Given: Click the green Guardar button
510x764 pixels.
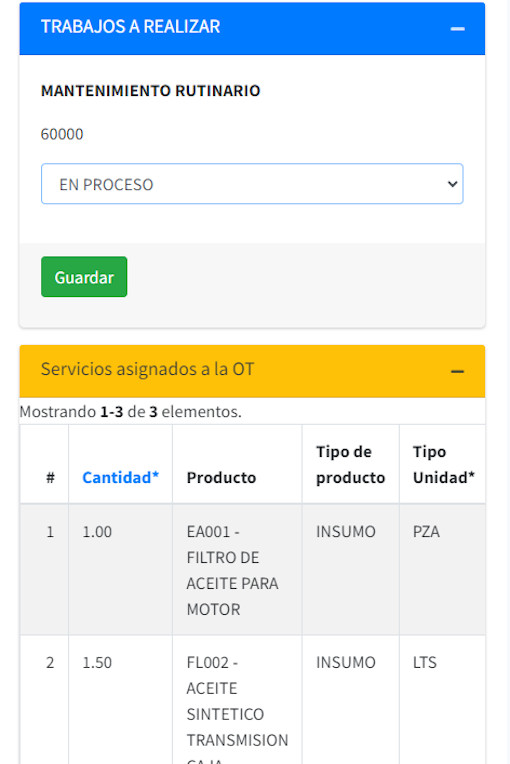Looking at the screenshot, I should (x=84, y=277).
